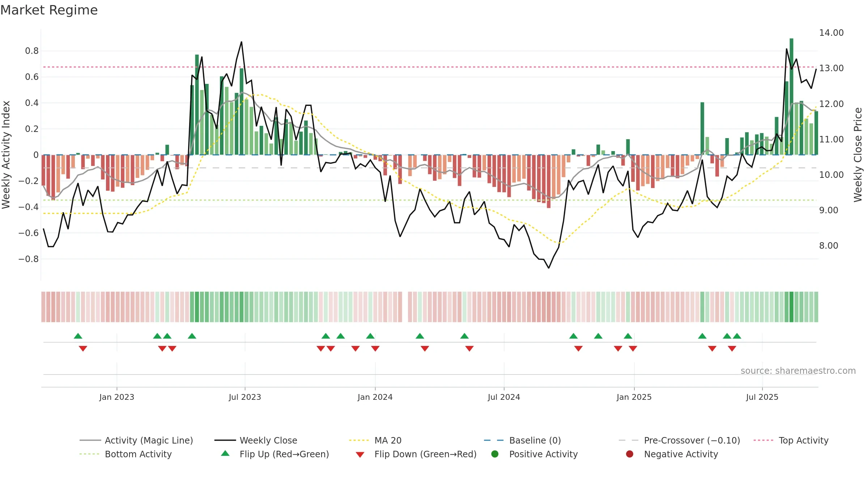Click the last flip-up marker before Jul 2025
The image size is (868, 488).
pyautogui.click(x=737, y=336)
